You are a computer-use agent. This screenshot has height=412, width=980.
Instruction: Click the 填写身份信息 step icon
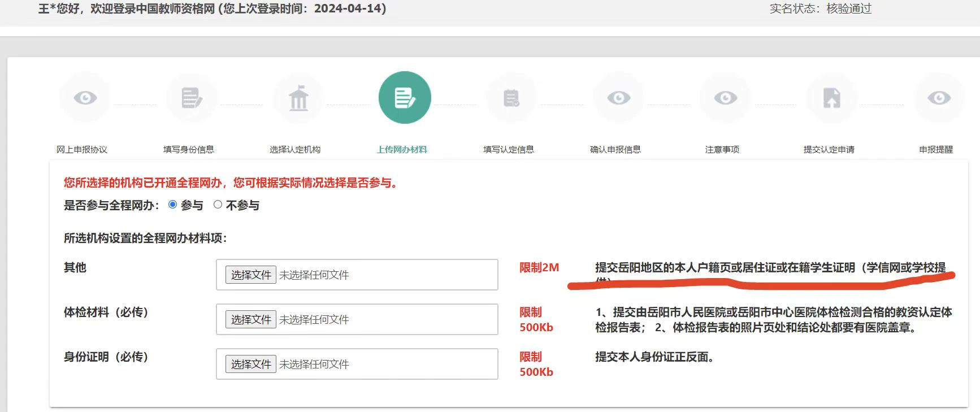pos(192,98)
